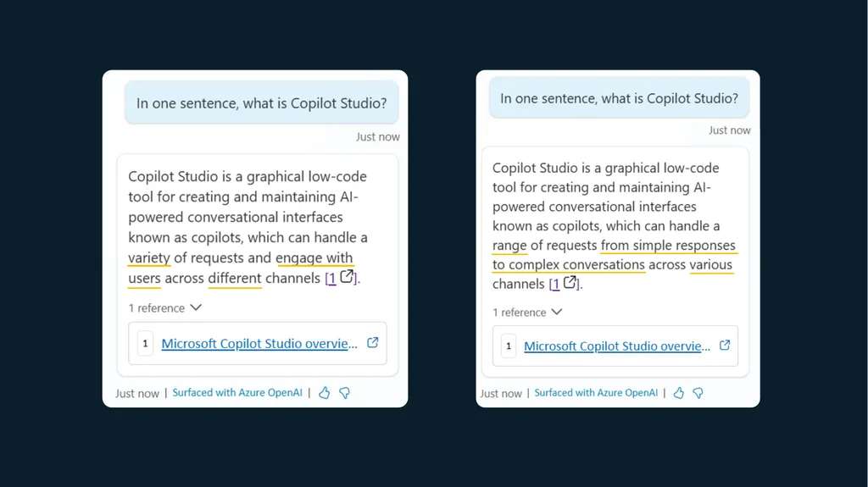Click reference number 1 badge in left card
868x487 pixels.
click(x=145, y=344)
